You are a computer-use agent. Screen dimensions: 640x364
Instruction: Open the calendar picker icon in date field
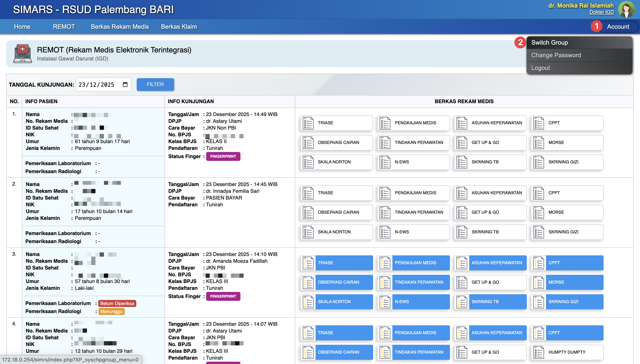tap(125, 85)
